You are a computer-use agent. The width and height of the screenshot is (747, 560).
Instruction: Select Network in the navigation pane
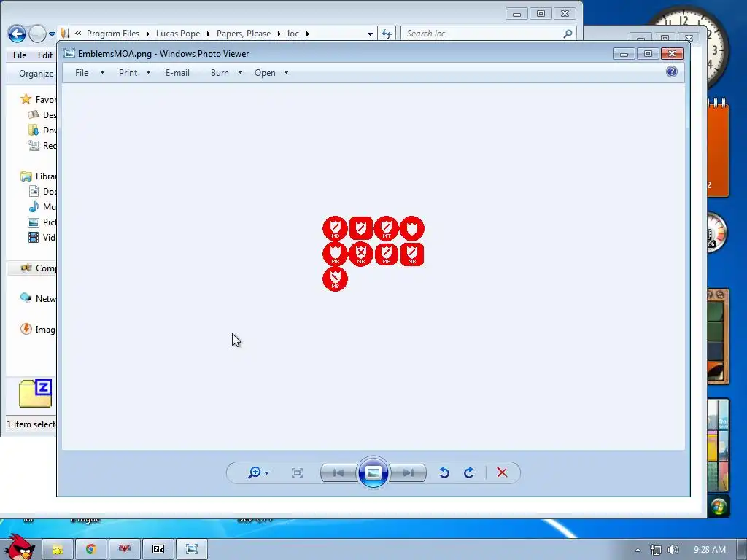pyautogui.click(x=38, y=298)
